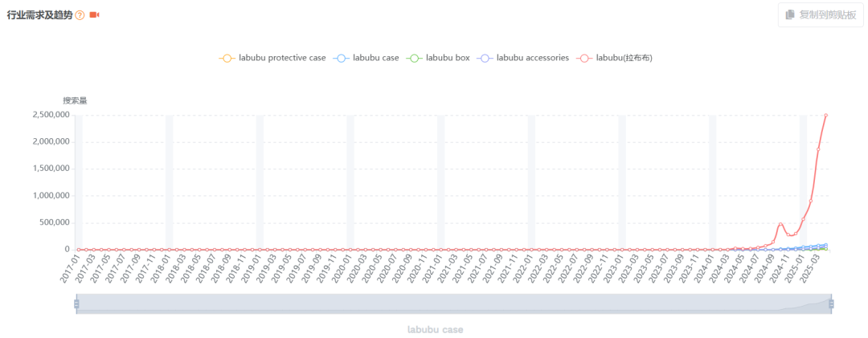868x338 pixels.
Task: Click the "labubu case" caption below the chart
Action: pos(435,329)
